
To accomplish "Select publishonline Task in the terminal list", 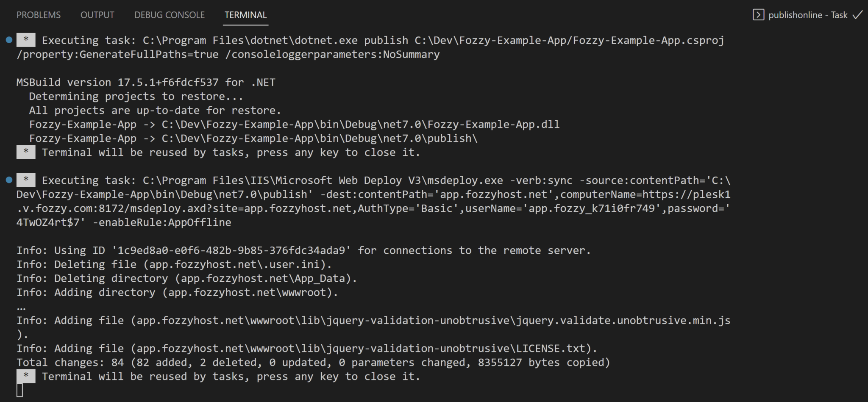I will point(807,15).
